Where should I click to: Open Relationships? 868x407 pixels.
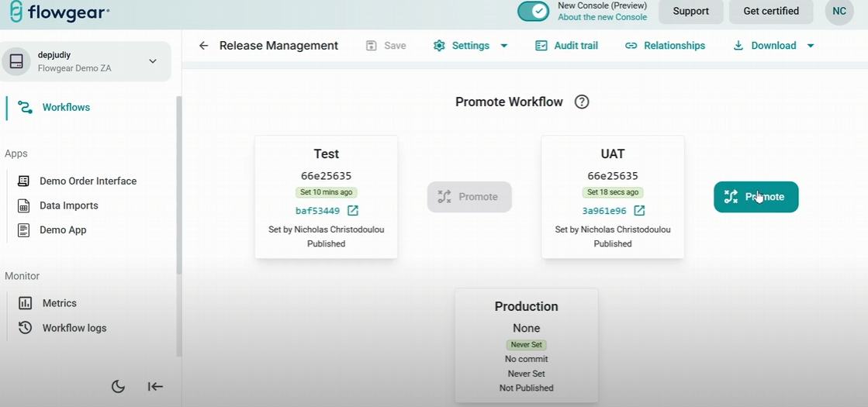click(665, 45)
